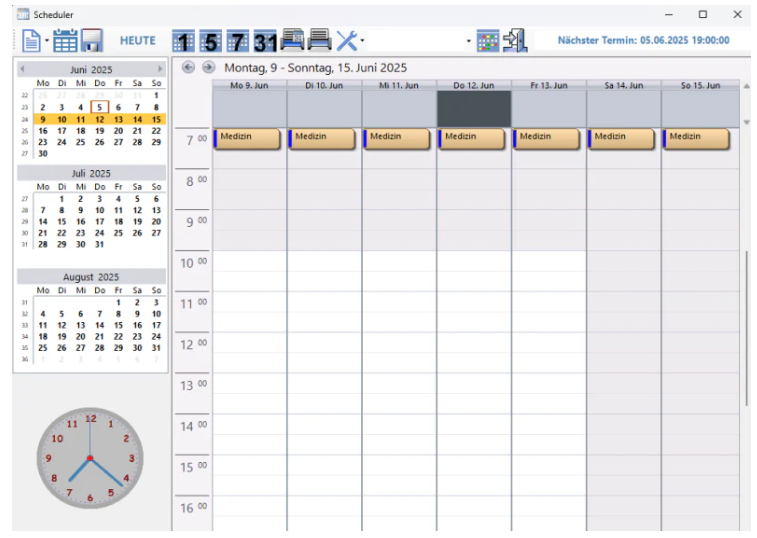Select August 2025 month header
The height and width of the screenshot is (538, 757).
click(91, 277)
